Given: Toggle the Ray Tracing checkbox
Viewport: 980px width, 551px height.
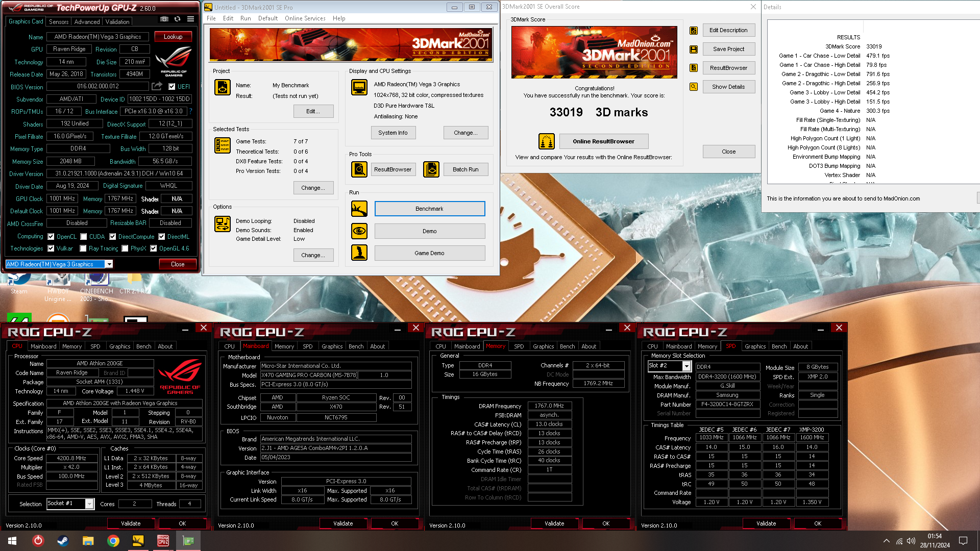Looking at the screenshot, I should [83, 248].
